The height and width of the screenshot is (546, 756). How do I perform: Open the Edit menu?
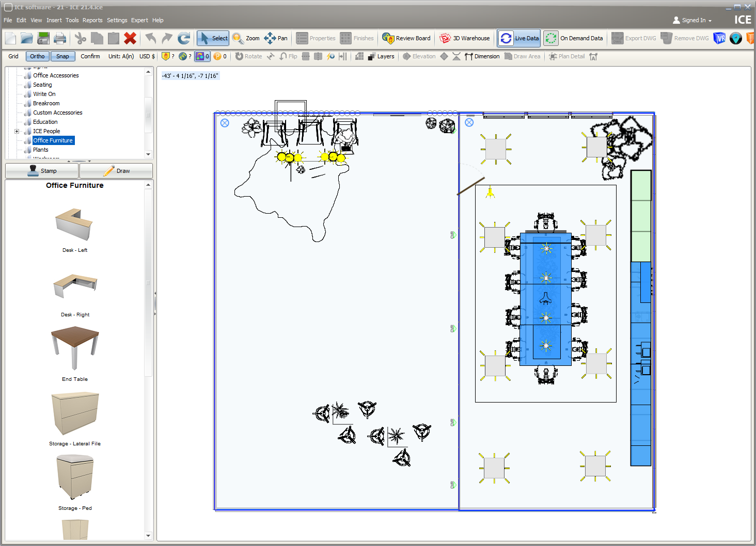(21, 20)
